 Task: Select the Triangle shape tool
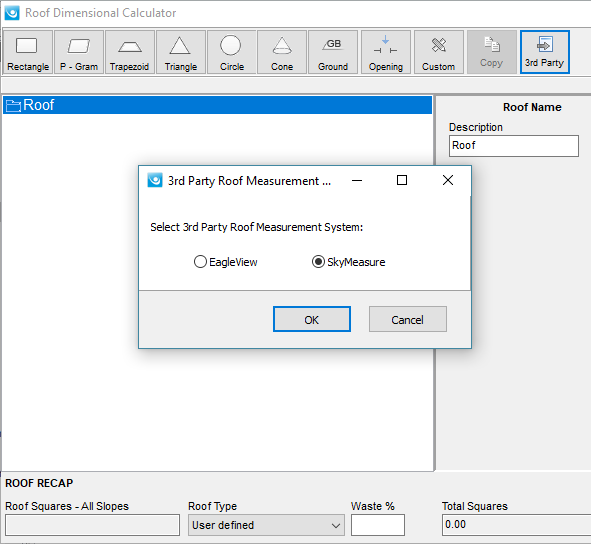181,52
